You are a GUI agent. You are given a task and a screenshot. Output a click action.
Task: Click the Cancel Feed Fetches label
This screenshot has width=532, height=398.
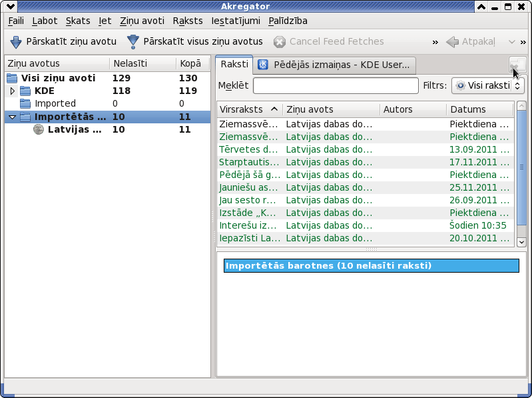336,41
